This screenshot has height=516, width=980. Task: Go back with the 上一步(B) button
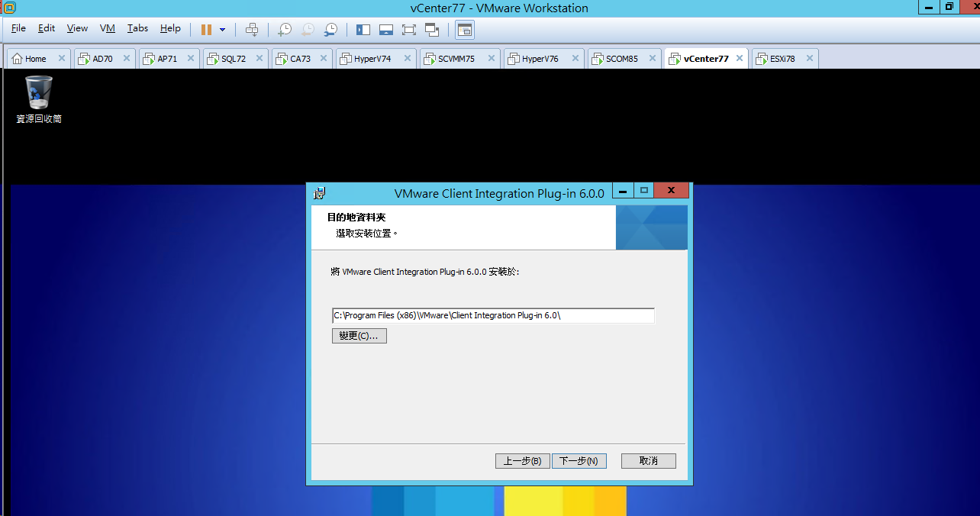click(x=523, y=461)
